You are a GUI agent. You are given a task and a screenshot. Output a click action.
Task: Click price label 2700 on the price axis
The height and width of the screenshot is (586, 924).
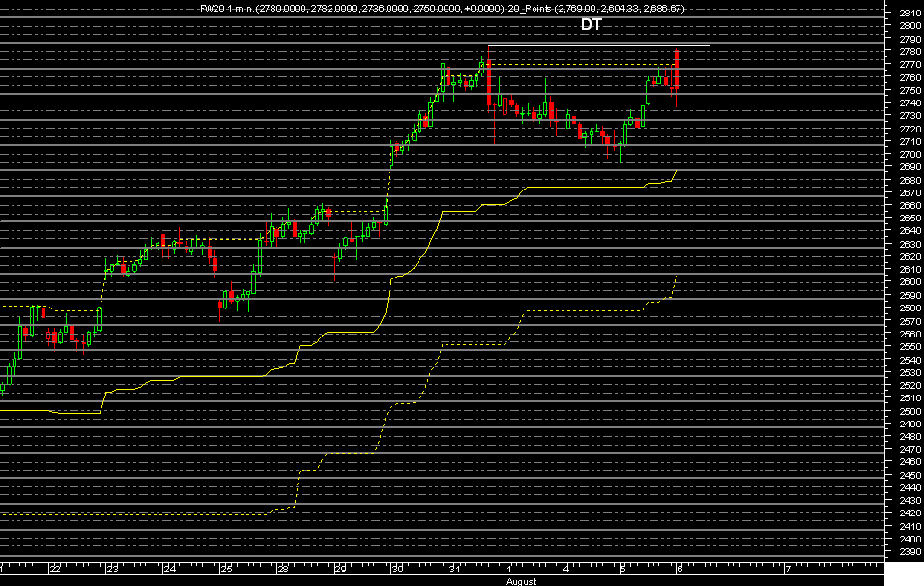click(x=911, y=154)
